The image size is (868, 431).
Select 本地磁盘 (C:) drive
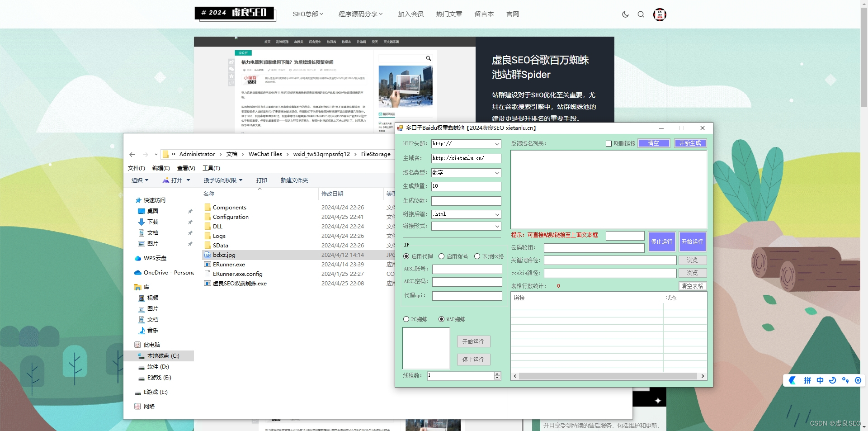tap(158, 356)
